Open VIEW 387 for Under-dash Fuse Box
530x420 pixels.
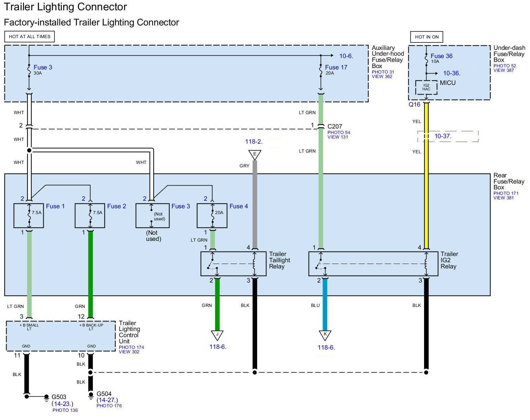pyautogui.click(x=504, y=70)
